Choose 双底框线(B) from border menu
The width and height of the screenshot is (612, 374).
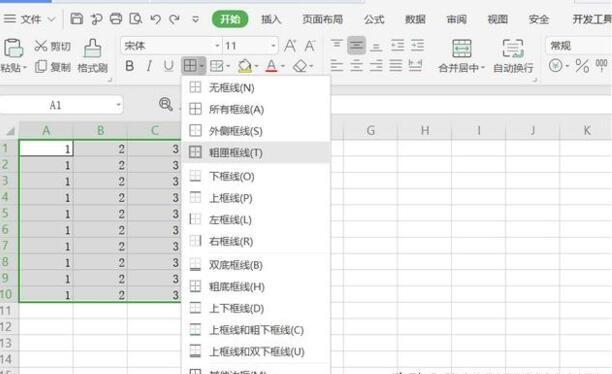[256, 265]
